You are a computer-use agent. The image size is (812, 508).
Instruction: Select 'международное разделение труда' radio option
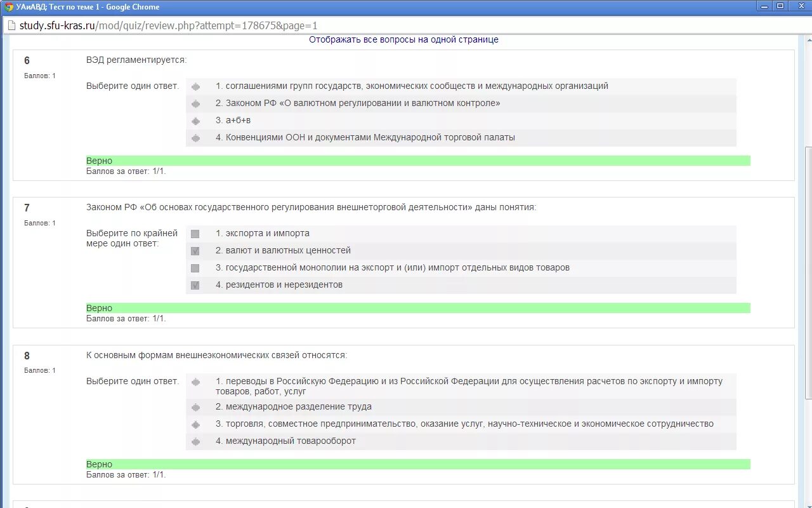pos(196,407)
